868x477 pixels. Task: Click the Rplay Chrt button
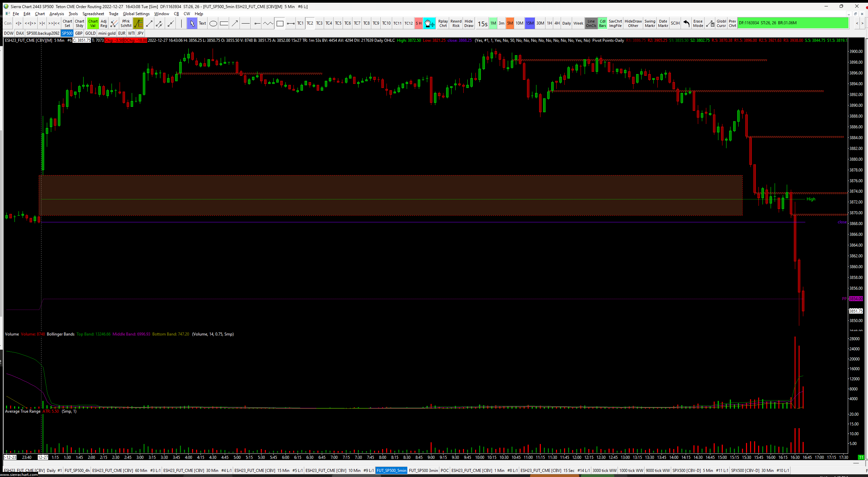tap(443, 23)
